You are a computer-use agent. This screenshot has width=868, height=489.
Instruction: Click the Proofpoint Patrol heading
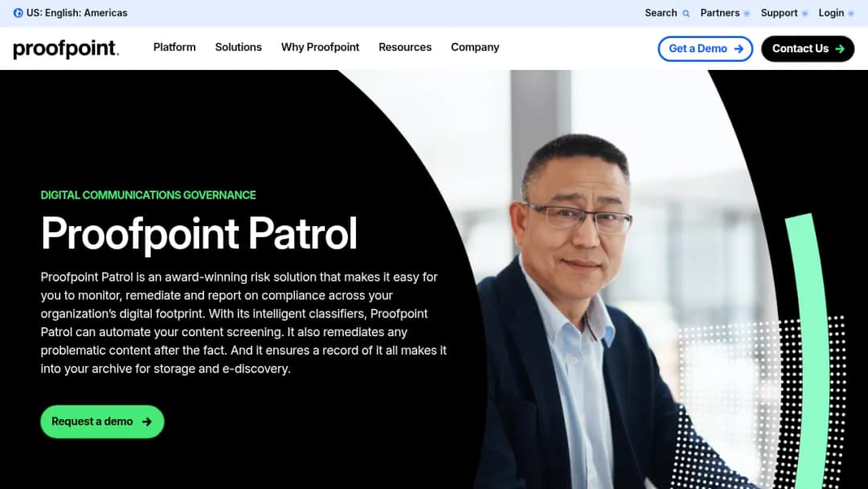coord(199,234)
